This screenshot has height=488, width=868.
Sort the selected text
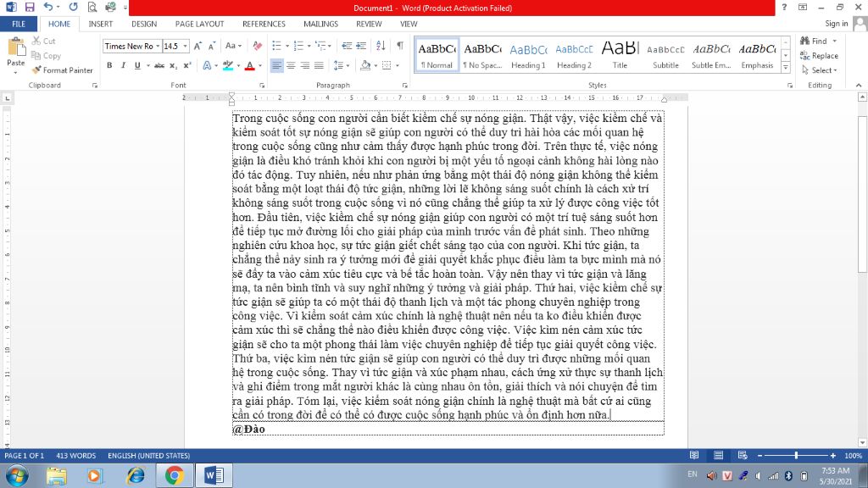(381, 46)
